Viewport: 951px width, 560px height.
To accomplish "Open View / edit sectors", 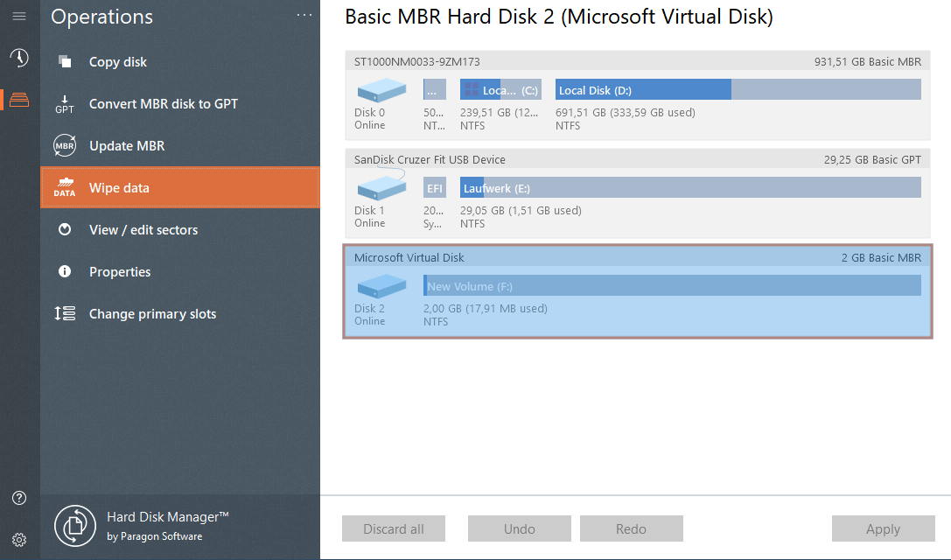I will (143, 230).
